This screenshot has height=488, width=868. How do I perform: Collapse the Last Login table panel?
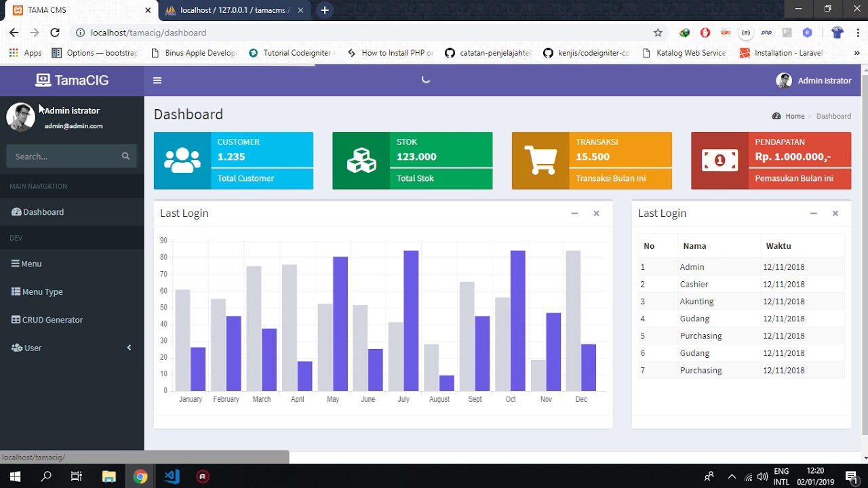(813, 213)
